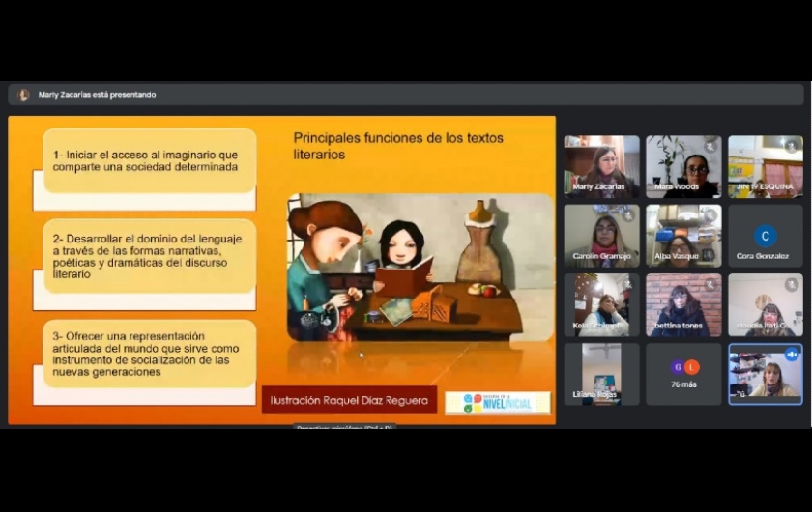Viewport: 812px width, 512px height.
Task: Select claudia Itati's video tile
Action: click(766, 305)
